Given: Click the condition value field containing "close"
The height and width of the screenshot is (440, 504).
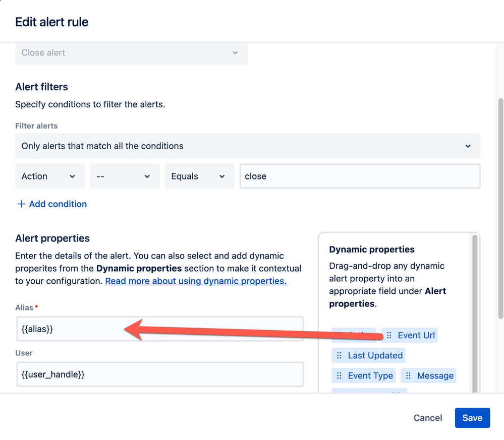Looking at the screenshot, I should [x=360, y=176].
